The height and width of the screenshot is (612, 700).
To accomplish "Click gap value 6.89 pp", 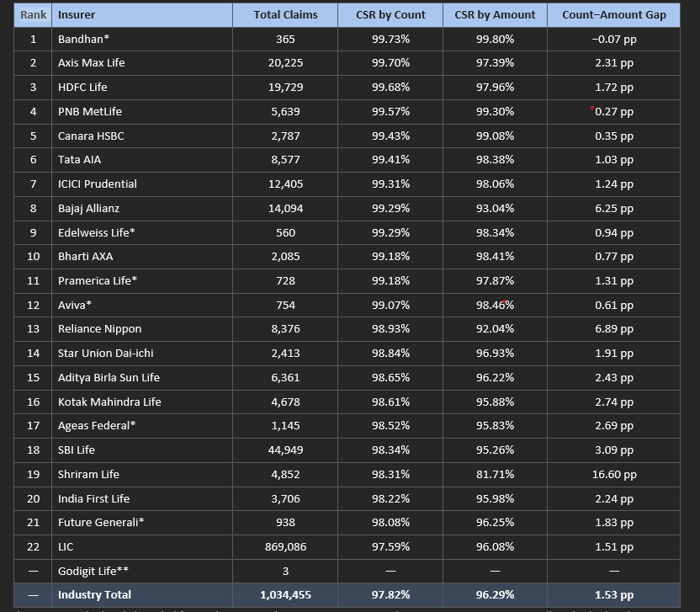I will pyautogui.click(x=614, y=329).
